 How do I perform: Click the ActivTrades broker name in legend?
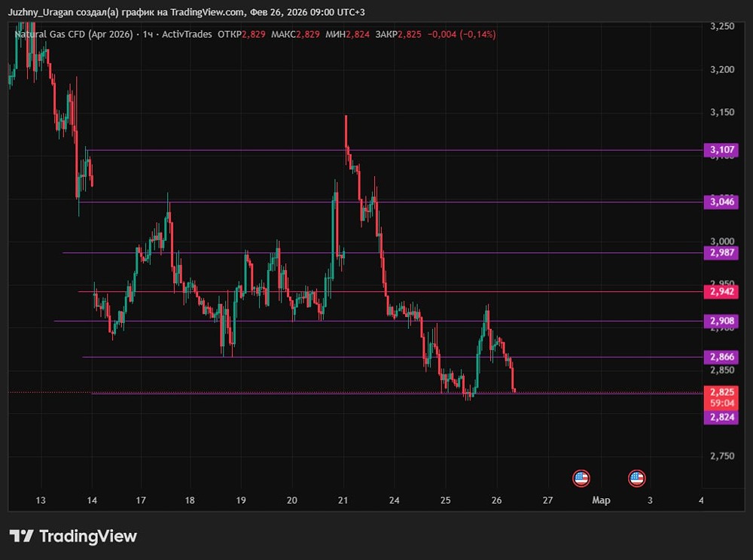(x=187, y=34)
